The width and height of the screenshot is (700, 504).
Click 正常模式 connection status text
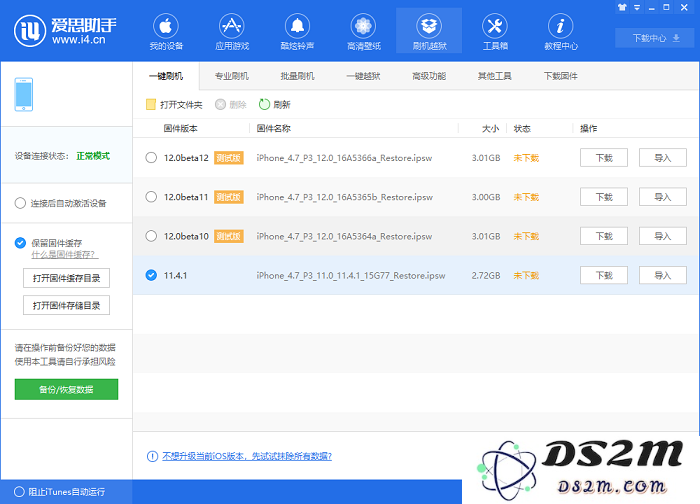click(93, 156)
